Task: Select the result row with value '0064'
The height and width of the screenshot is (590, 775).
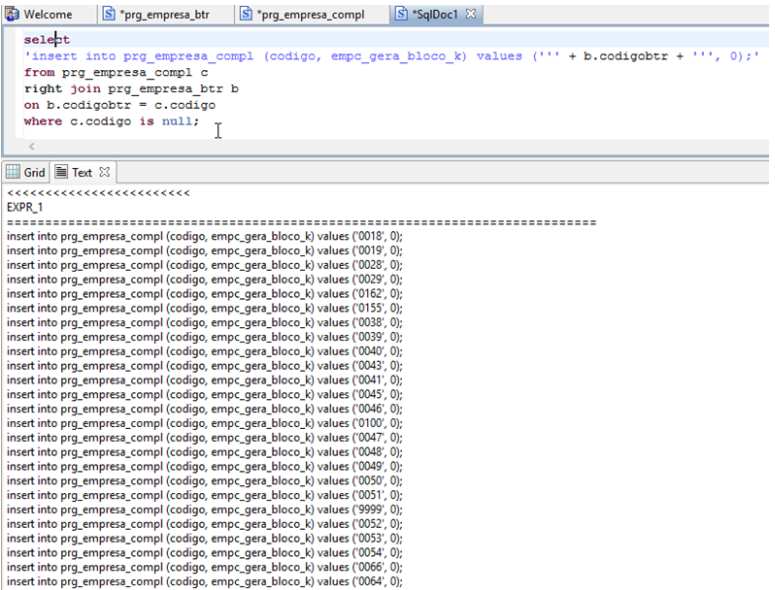Action: pos(205,581)
